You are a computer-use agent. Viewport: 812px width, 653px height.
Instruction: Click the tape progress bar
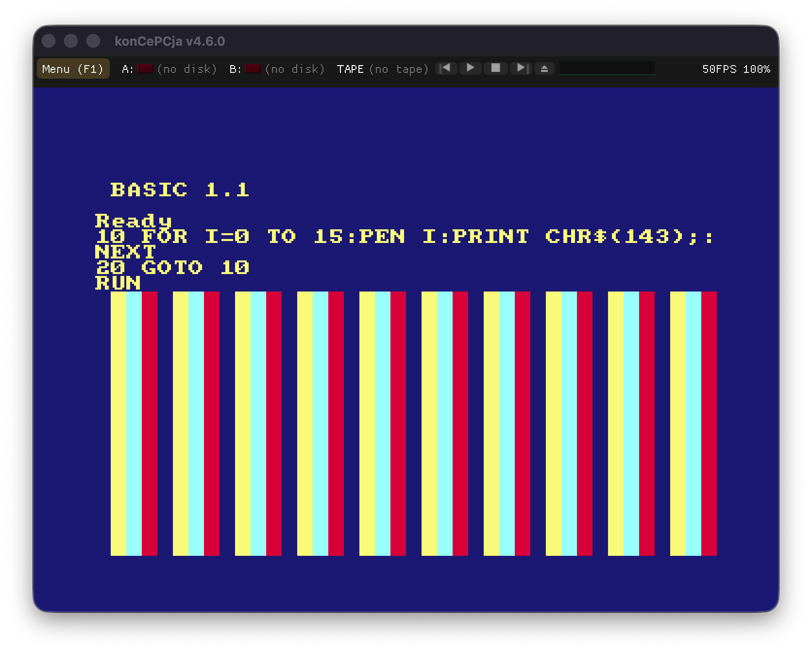point(607,69)
